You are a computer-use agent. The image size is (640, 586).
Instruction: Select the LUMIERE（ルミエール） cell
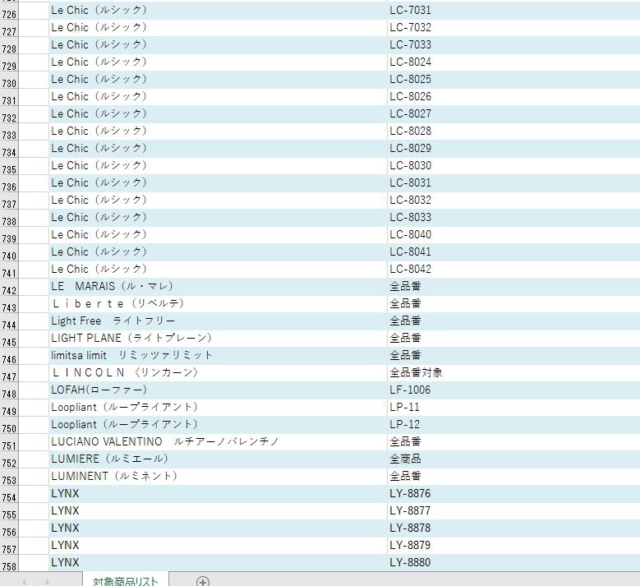pos(218,459)
